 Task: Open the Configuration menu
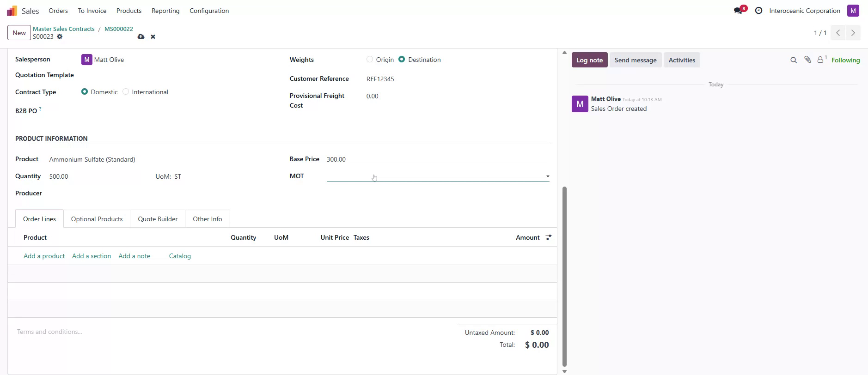click(209, 11)
